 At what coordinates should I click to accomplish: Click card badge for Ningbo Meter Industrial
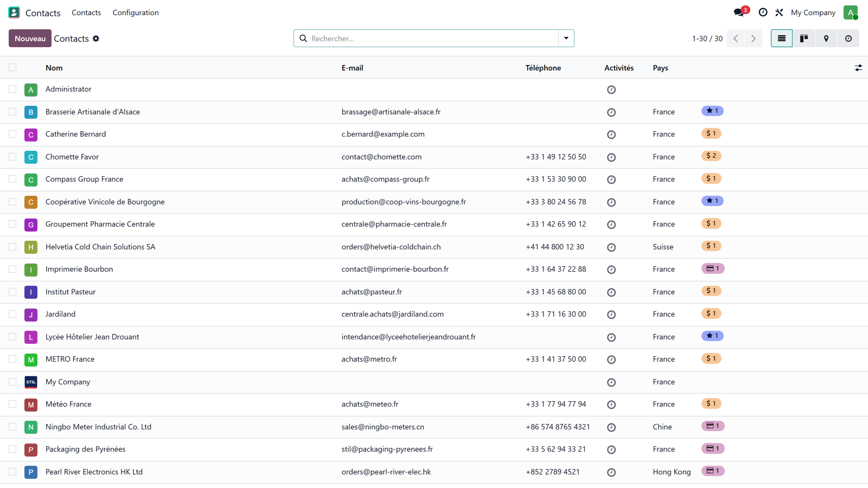pyautogui.click(x=713, y=426)
